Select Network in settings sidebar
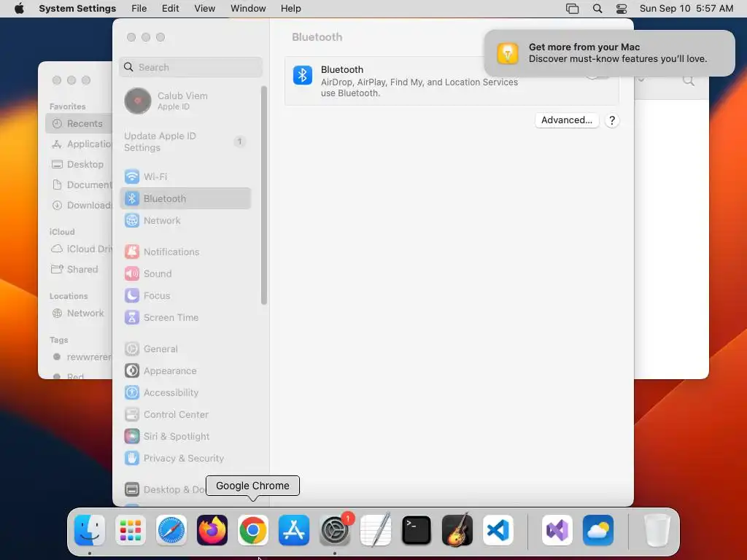This screenshot has width=747, height=560. click(185, 220)
